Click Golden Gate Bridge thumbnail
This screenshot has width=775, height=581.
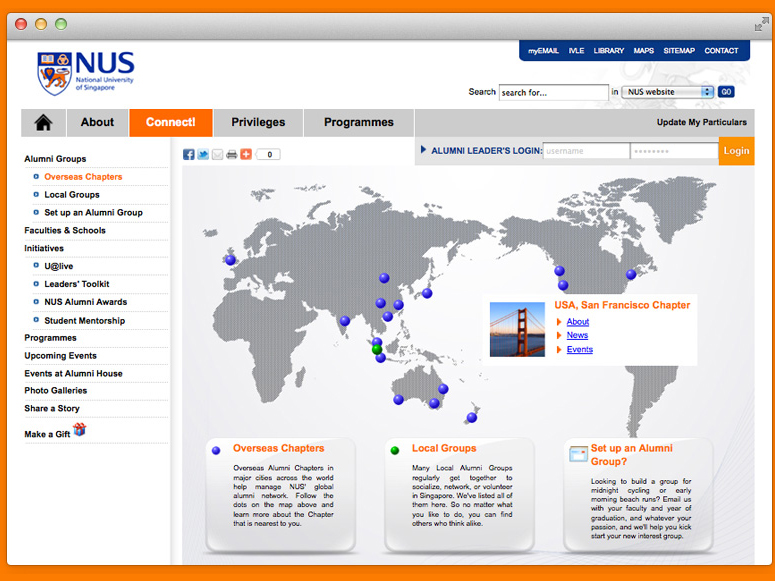[x=517, y=329]
